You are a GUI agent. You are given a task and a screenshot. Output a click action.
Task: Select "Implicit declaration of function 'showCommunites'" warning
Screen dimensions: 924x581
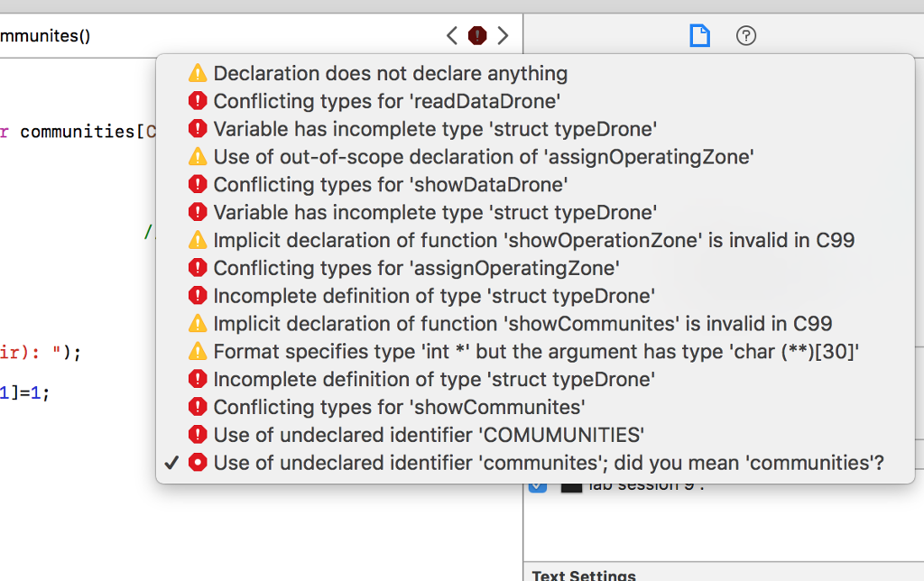click(535, 324)
